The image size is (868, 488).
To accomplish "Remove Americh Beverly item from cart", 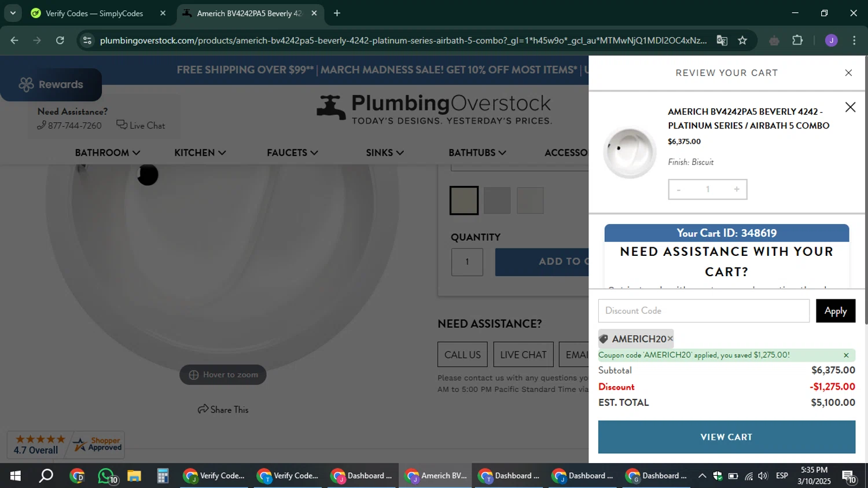I will pyautogui.click(x=850, y=107).
